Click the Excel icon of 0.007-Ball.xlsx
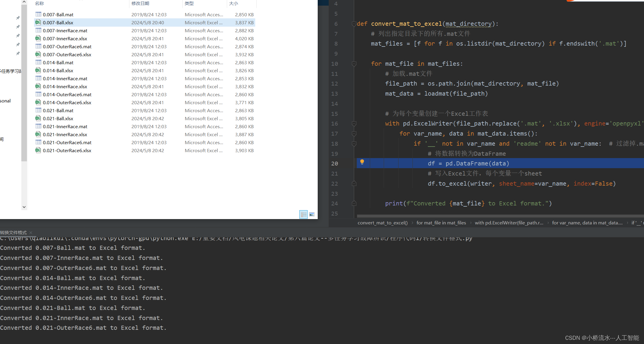 (x=38, y=22)
